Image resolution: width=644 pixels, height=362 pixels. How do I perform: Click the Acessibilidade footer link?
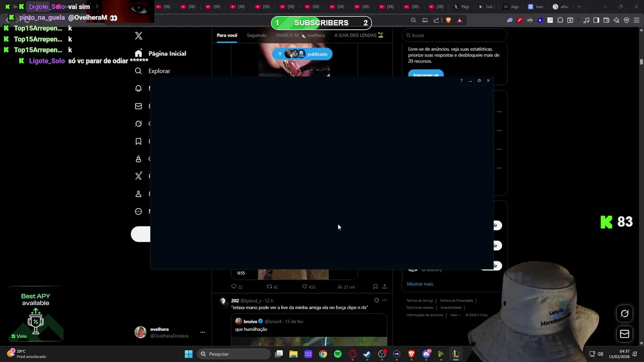tap(451, 308)
